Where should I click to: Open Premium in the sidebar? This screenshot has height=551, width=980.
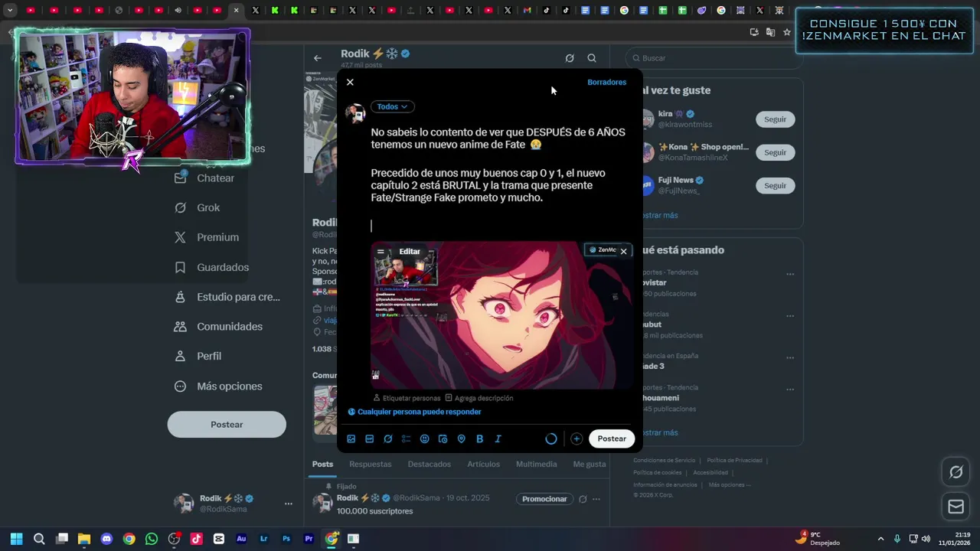pos(207,237)
